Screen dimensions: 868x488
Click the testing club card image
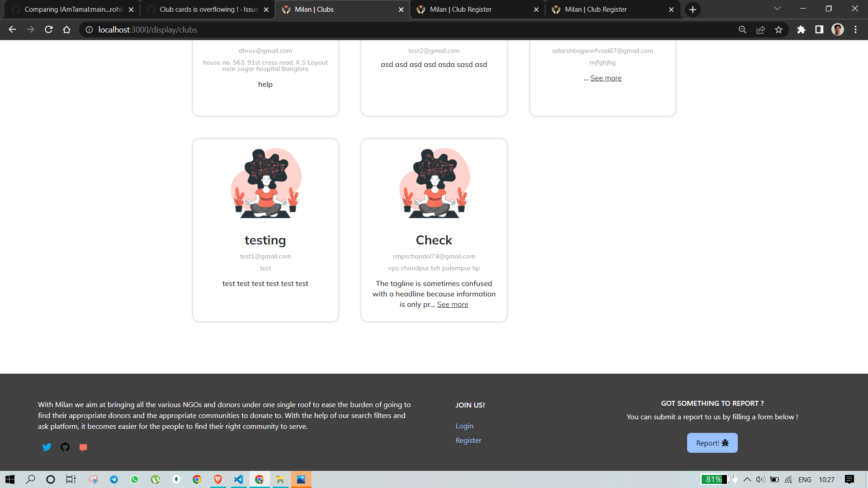265,183
